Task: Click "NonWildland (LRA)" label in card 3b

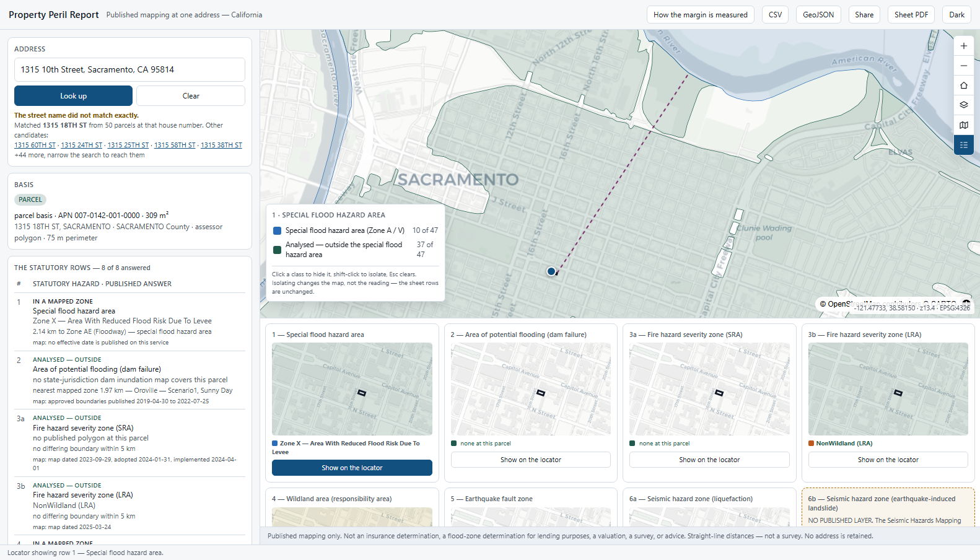Action: (844, 444)
